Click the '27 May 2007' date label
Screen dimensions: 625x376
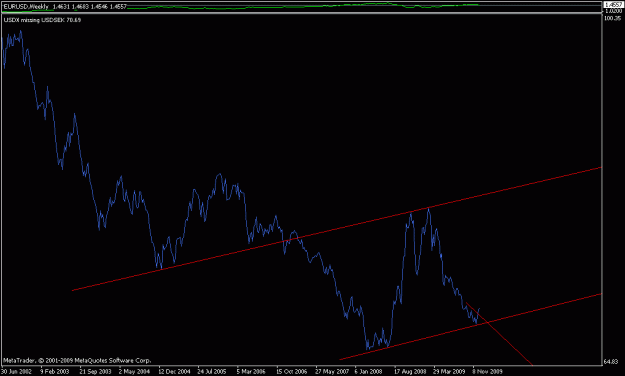pos(332,372)
